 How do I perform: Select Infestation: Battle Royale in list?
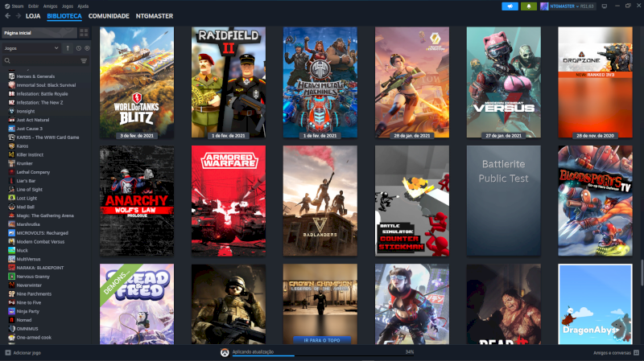pyautogui.click(x=42, y=93)
